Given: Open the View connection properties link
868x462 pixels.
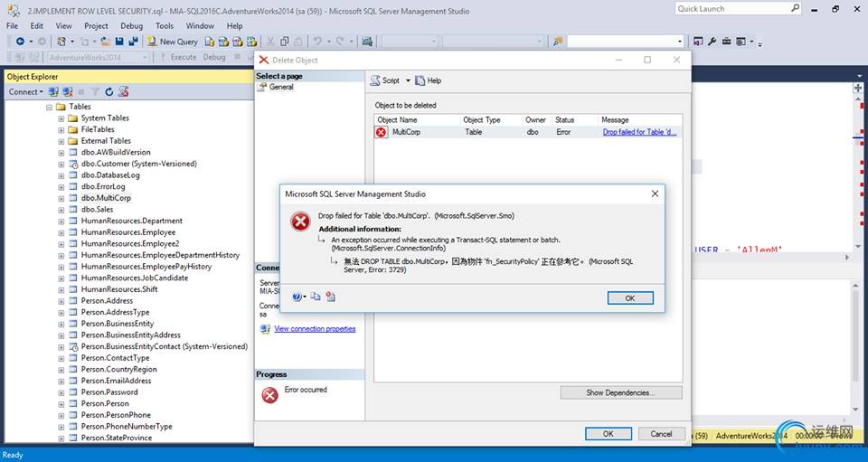Looking at the screenshot, I should coord(315,329).
